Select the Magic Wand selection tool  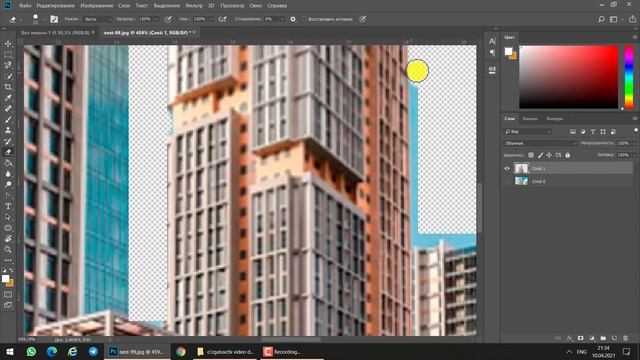click(x=8, y=76)
